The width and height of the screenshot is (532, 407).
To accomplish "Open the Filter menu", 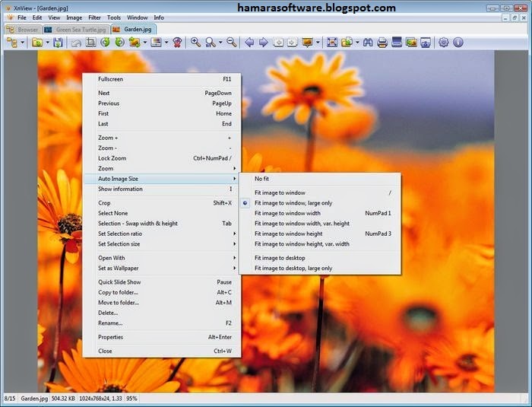I will (x=95, y=17).
